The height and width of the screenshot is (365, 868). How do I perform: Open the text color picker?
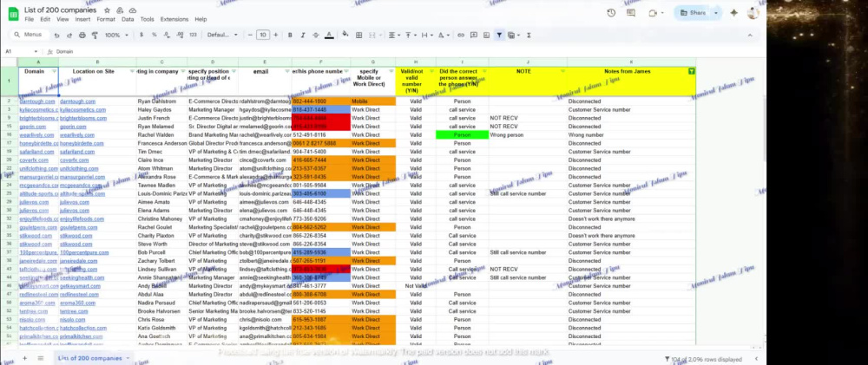tap(329, 35)
